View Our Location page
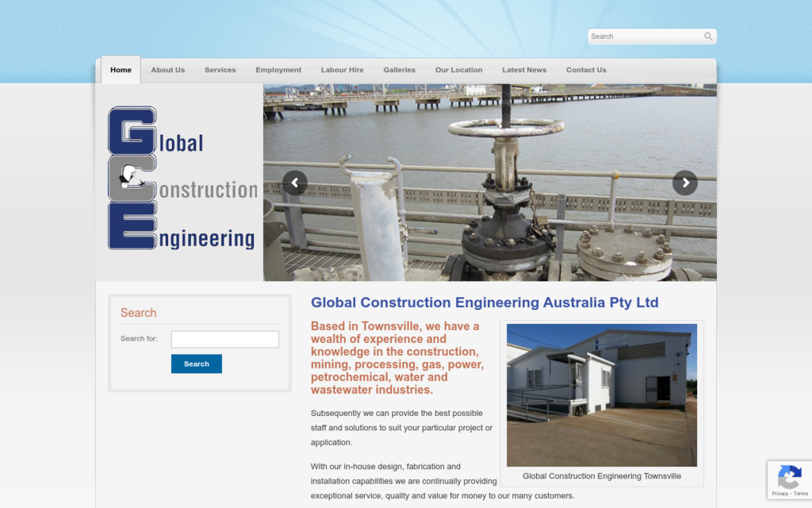 (x=459, y=70)
